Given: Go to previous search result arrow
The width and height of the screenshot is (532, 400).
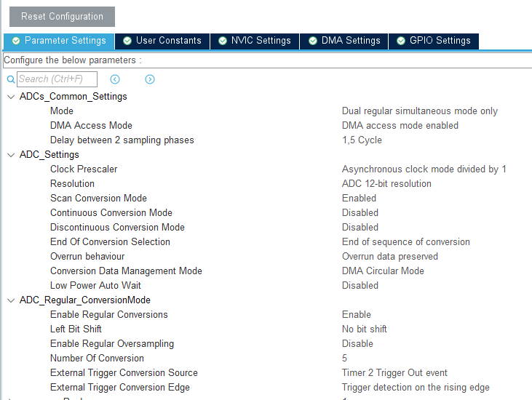Looking at the screenshot, I should 115,79.
